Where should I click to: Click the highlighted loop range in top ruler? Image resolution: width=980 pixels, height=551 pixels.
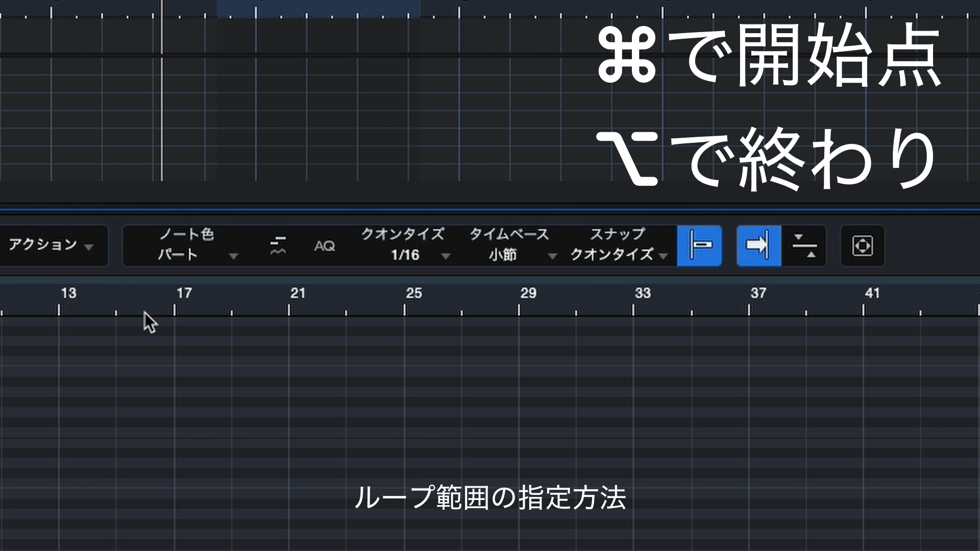(x=318, y=9)
